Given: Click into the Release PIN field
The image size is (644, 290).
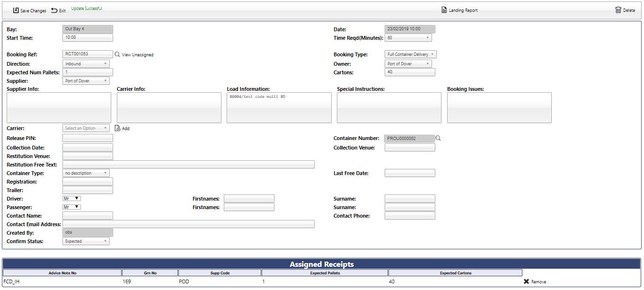Looking at the screenshot, I should (88, 138).
